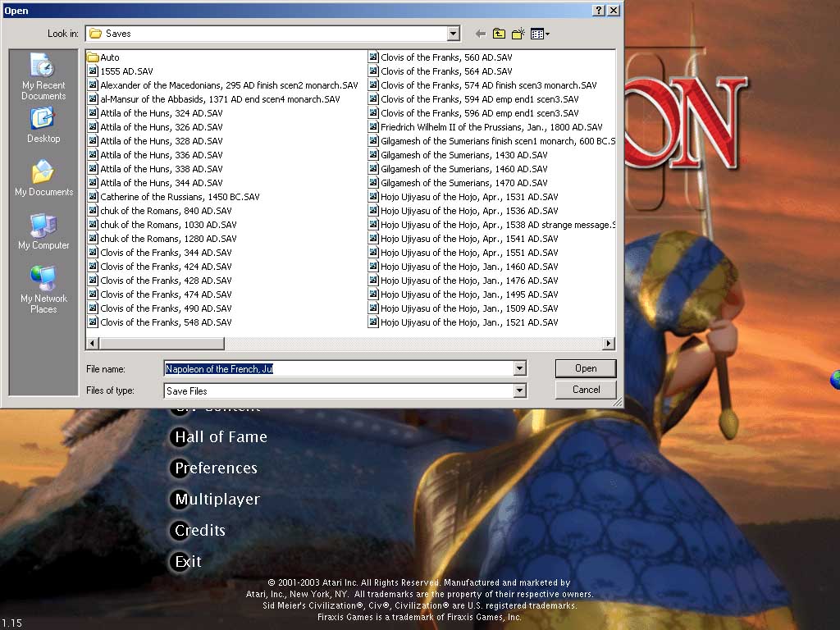
Task: Go back to the last folder visited
Action: [481, 34]
